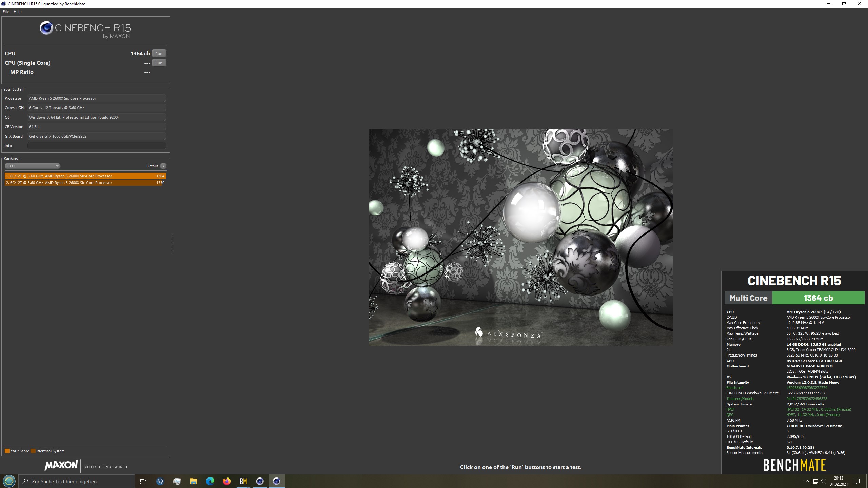Open the BenchMate BM taskbar icon
Screen dimensions: 868x488
pos(243,481)
